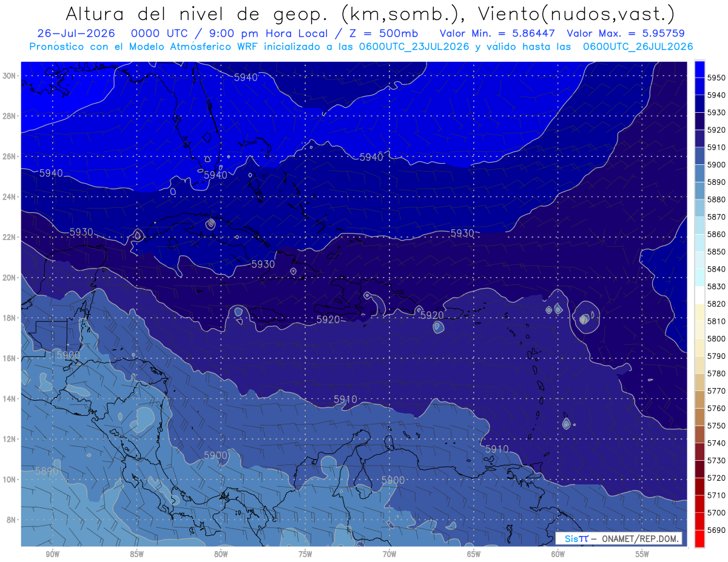Viewport: 728px width, 562px height.
Task: Click the 5750 color scale label
Action: tap(716, 426)
